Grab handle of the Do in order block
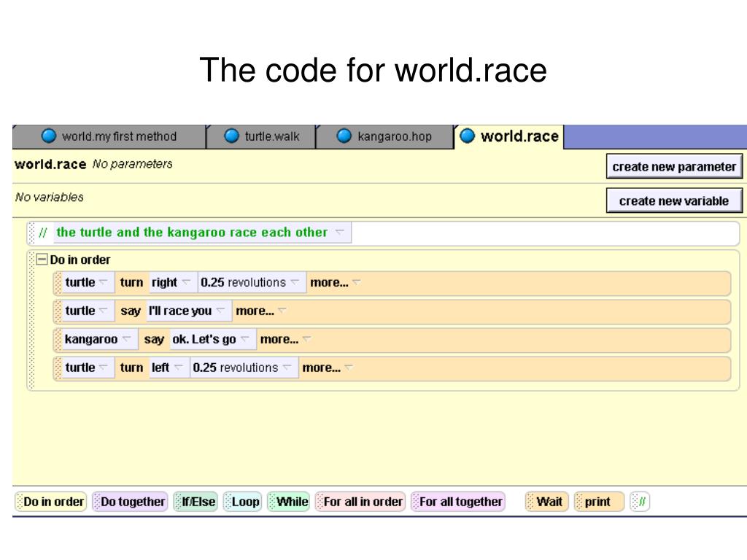 (x=32, y=320)
